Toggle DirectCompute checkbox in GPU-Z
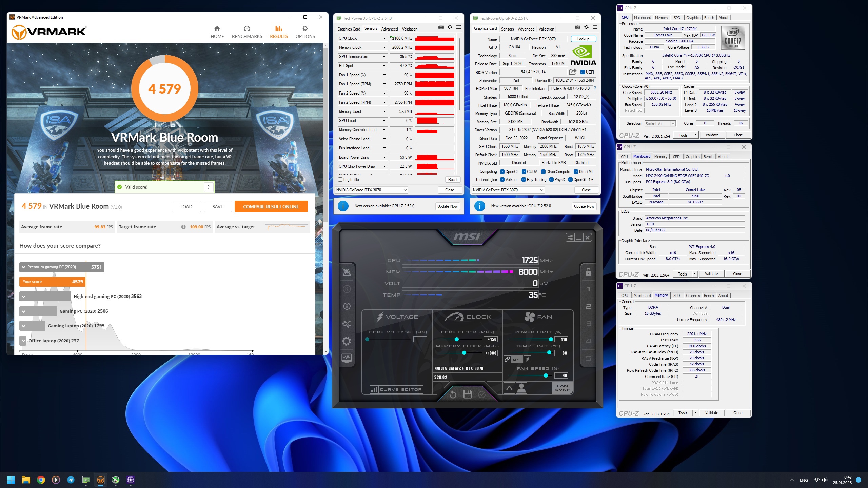 543,172
